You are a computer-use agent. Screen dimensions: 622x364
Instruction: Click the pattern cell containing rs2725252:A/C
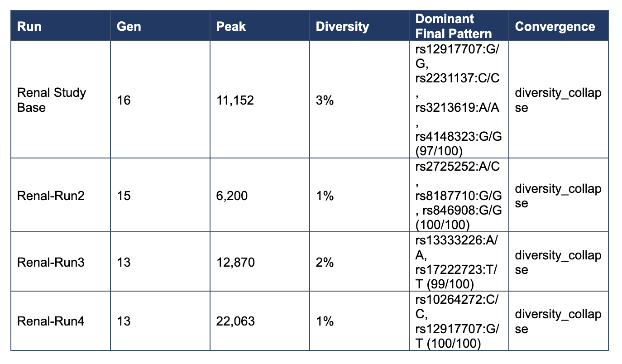458,196
